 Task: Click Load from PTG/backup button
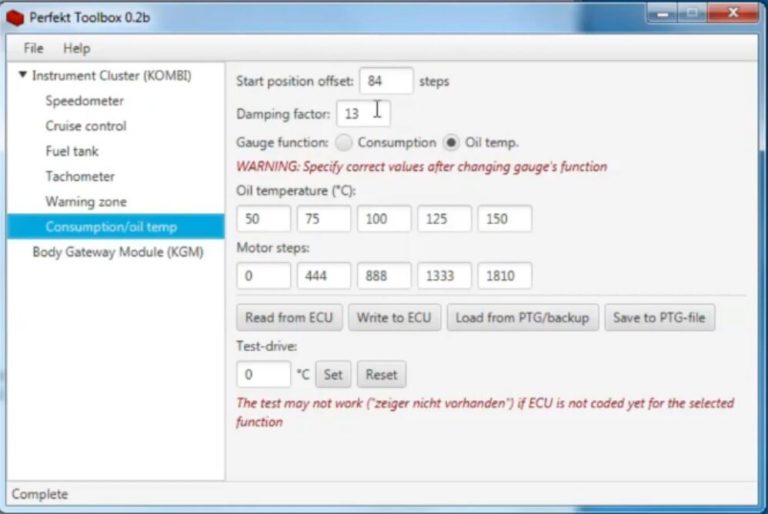point(522,318)
